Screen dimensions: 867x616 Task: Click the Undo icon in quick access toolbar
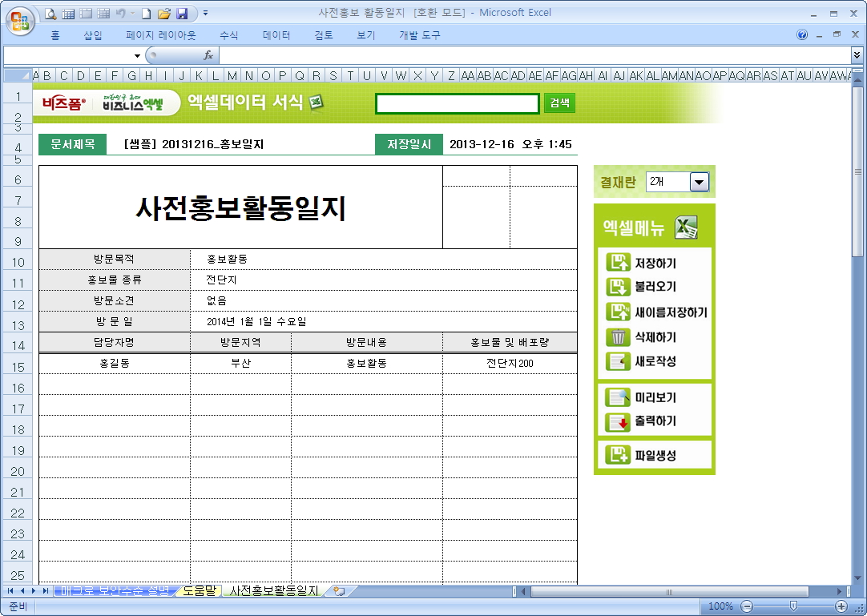(x=120, y=14)
